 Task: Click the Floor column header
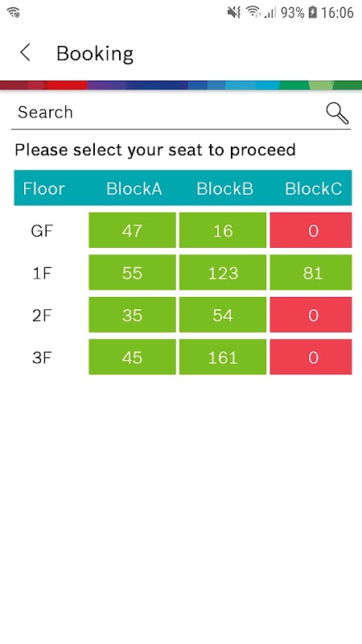43,188
